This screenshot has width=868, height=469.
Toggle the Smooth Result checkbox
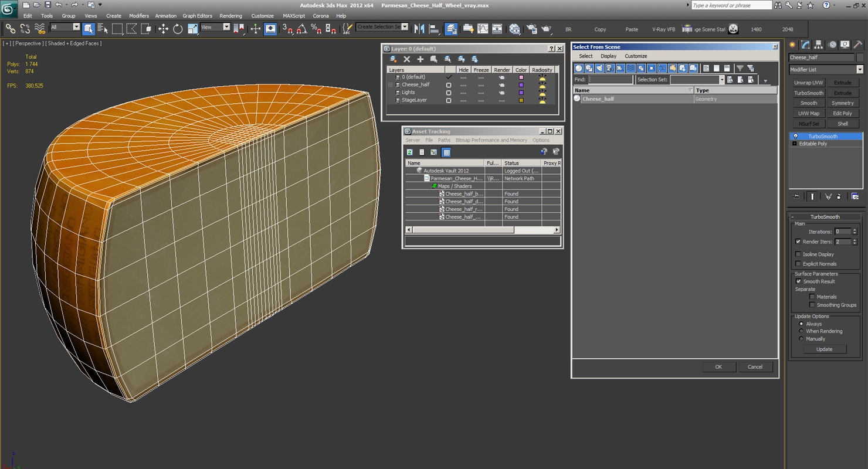[x=798, y=281]
